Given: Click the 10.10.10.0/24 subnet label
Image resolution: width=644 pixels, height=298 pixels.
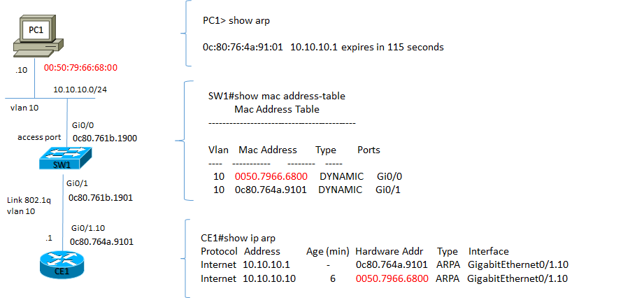Looking at the screenshot, I should [x=80, y=90].
